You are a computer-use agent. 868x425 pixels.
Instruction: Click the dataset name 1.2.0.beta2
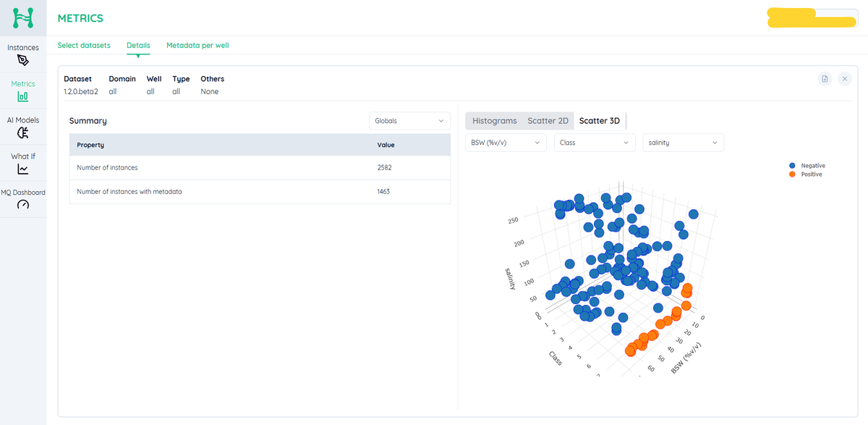click(x=81, y=92)
